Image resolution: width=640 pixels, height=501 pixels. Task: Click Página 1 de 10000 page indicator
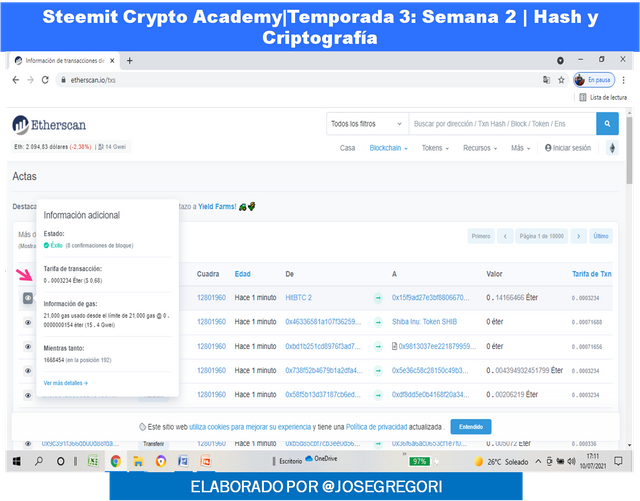point(542,236)
